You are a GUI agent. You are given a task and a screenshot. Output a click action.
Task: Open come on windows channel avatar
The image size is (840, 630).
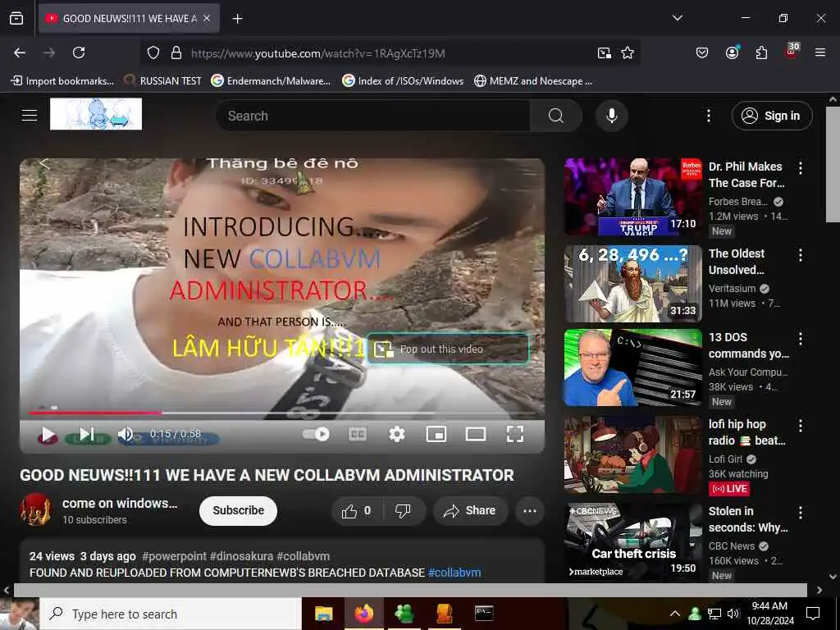(35, 509)
